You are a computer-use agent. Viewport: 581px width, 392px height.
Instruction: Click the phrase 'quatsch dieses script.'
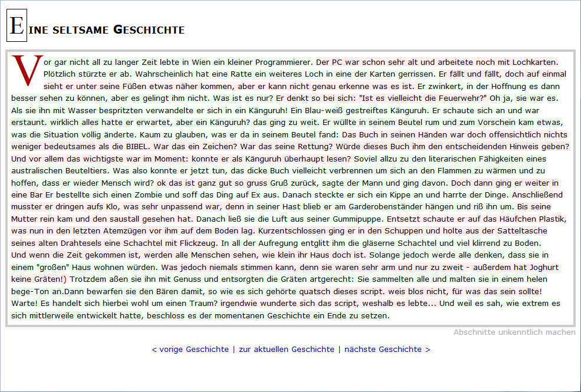coord(342,292)
